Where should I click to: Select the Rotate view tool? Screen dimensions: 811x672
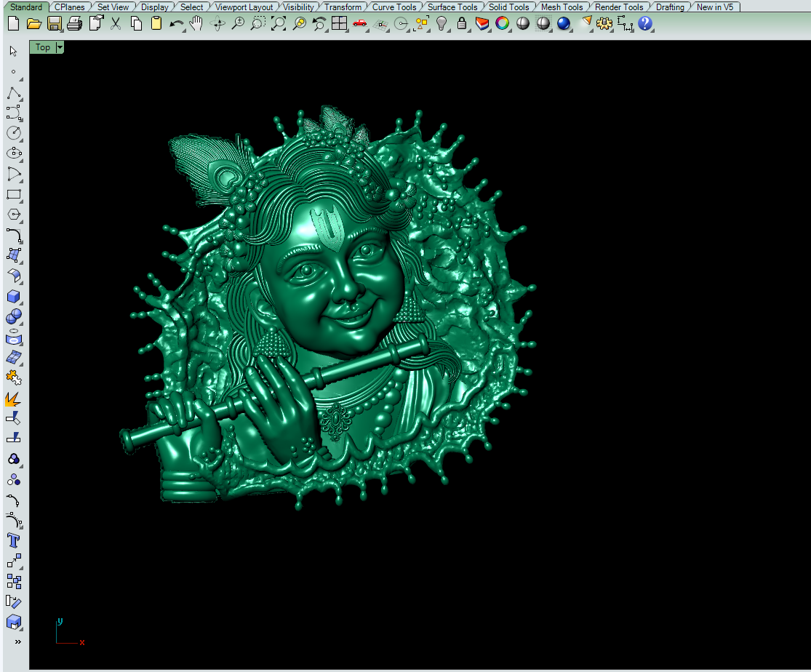tap(217, 24)
